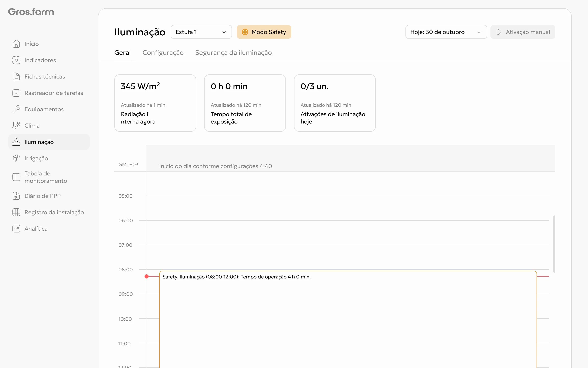
Task: Click the Modo Safety warning icon
Action: coord(245,32)
